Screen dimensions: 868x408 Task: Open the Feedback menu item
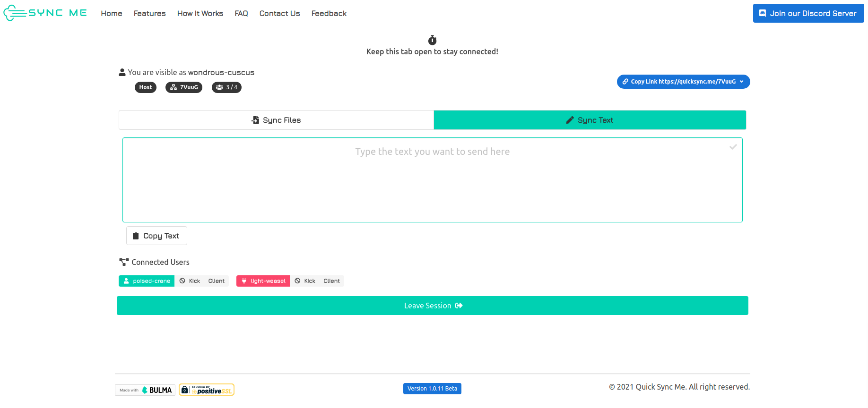(329, 13)
